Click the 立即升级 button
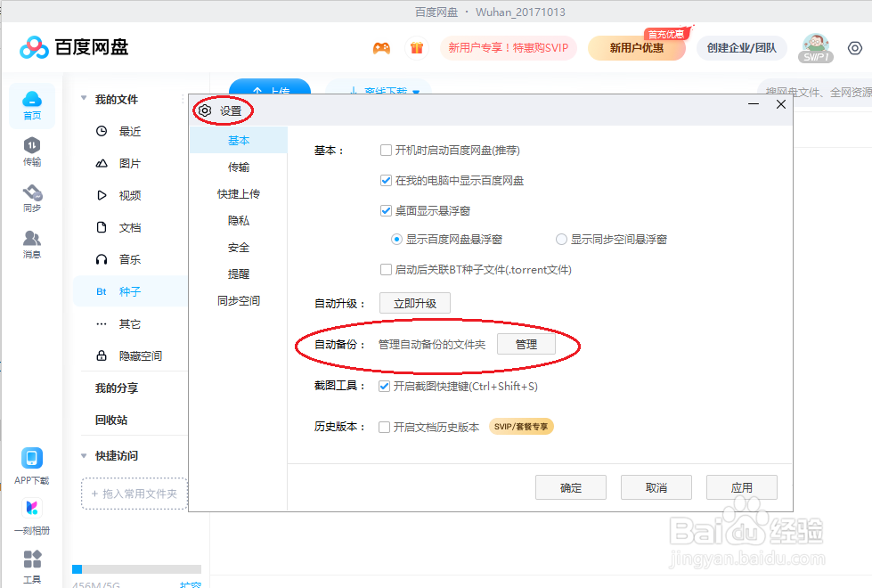872x588 pixels. coord(415,303)
